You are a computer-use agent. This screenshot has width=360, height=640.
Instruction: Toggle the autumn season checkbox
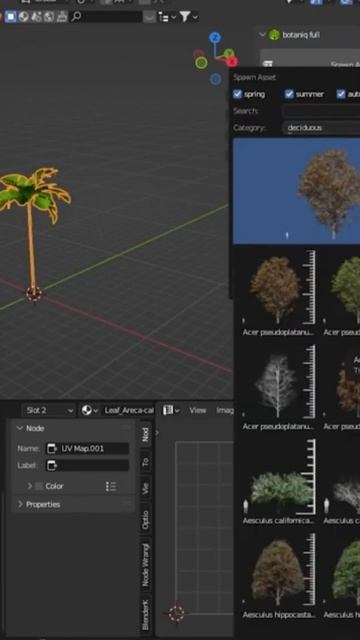pyautogui.click(x=341, y=94)
